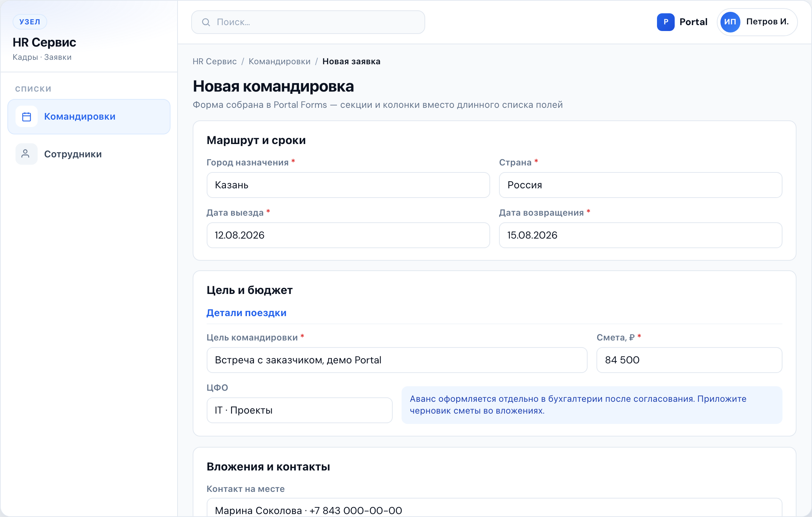The height and width of the screenshot is (517, 812).
Task: Open the Командировки list in sidebar
Action: click(x=89, y=117)
